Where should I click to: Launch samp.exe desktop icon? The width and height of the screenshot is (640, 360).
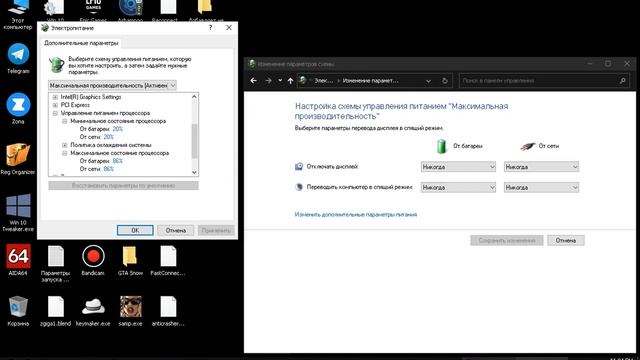pyautogui.click(x=131, y=311)
